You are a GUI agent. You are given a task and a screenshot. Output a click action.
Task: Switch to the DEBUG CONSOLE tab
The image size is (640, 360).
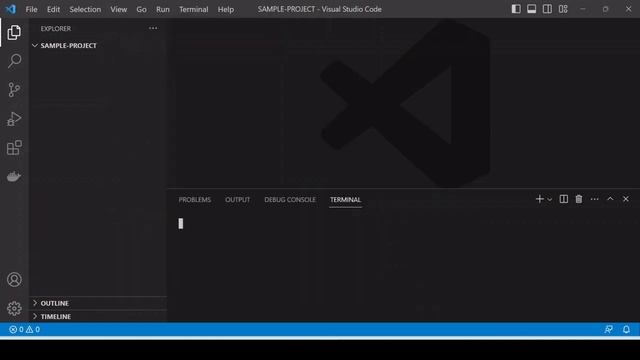click(290, 200)
